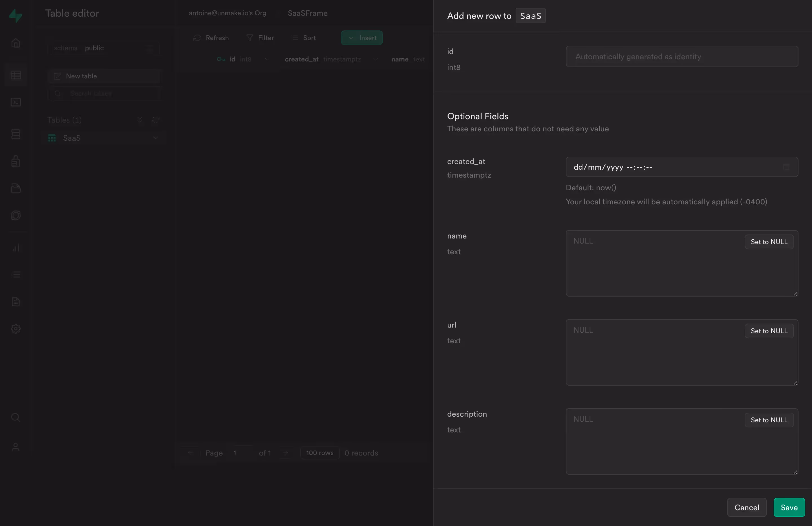Set the name field to NULL
The height and width of the screenshot is (526, 812).
click(x=769, y=242)
